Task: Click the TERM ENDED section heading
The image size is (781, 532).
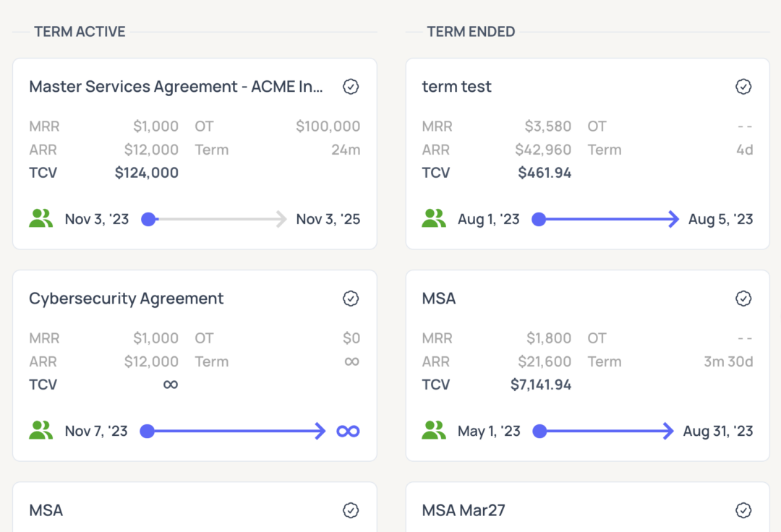Action: (471, 32)
